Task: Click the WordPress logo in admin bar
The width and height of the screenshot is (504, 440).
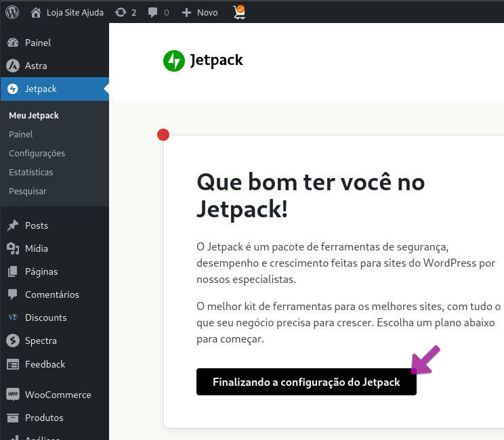Action: point(12,12)
